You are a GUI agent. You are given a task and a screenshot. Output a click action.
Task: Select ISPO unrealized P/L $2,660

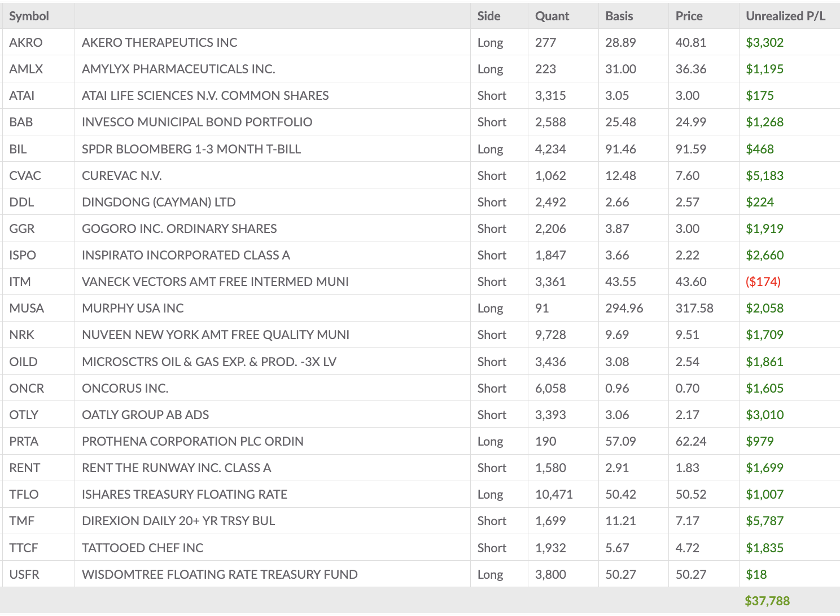765,255
